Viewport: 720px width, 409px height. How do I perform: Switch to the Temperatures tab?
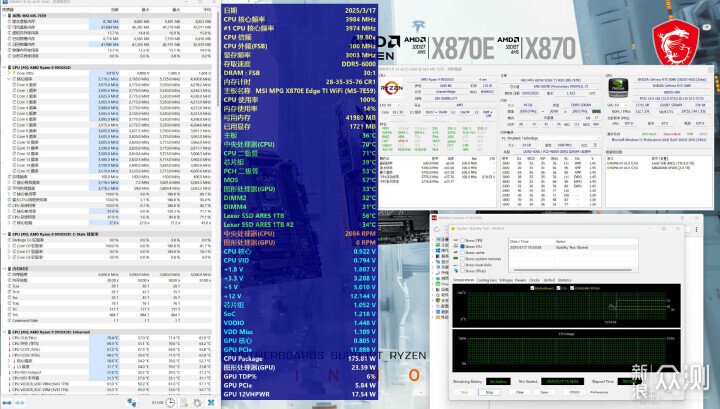click(463, 280)
